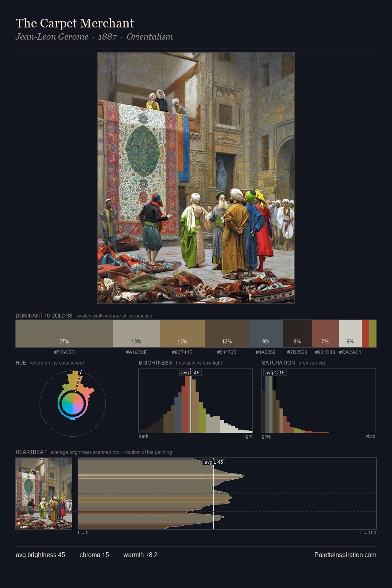392x588 pixels.
Task: Click the 'L = 100' heartbeat axis label
Action: 368,533
